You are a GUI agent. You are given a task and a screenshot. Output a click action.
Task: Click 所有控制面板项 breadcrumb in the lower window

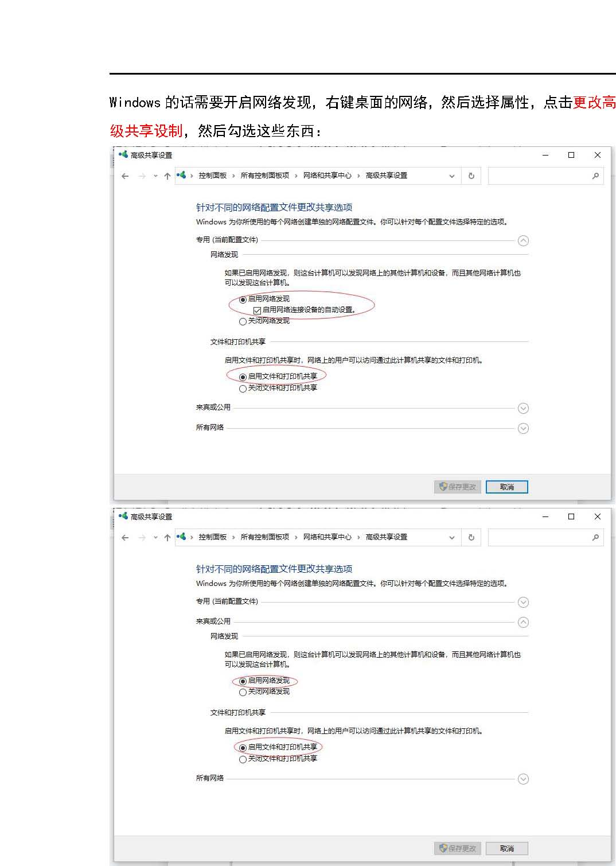(265, 537)
